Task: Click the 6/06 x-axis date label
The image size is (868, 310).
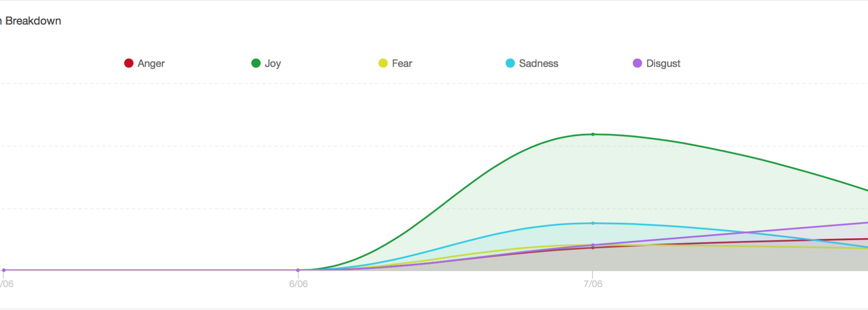Action: [298, 284]
